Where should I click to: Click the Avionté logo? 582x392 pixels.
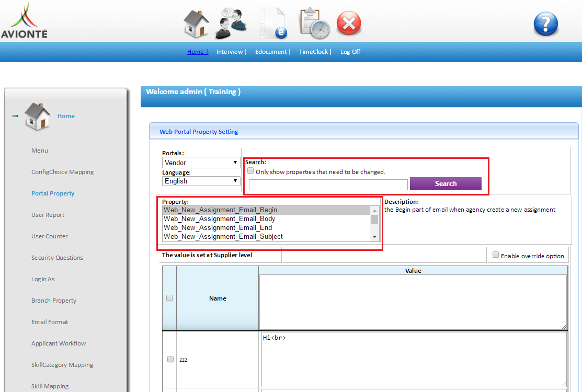pos(24,20)
